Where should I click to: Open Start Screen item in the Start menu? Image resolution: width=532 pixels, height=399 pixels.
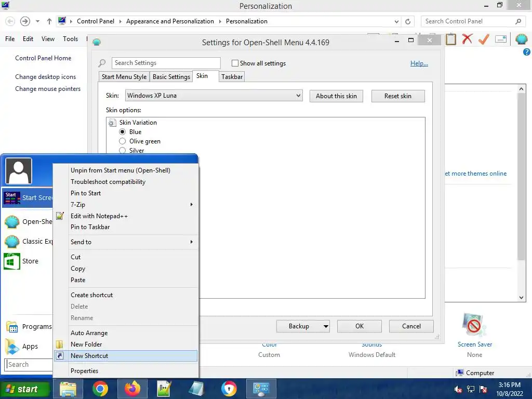(x=28, y=197)
